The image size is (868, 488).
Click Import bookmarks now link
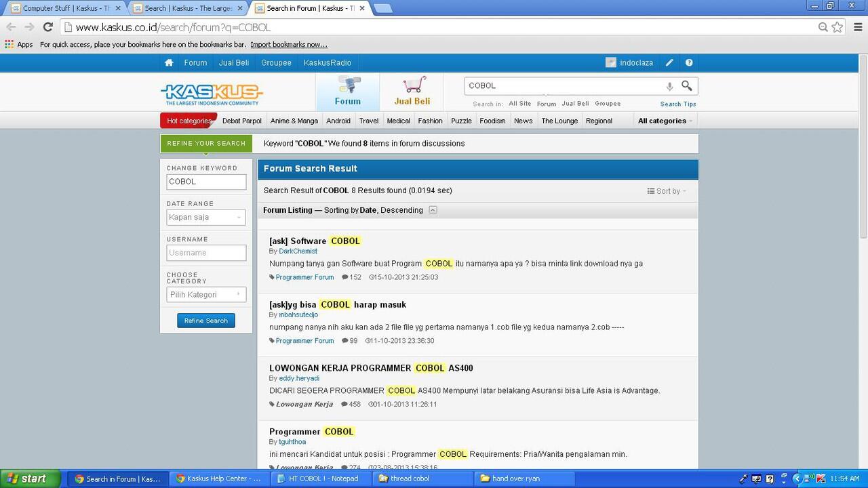pyautogui.click(x=289, y=45)
